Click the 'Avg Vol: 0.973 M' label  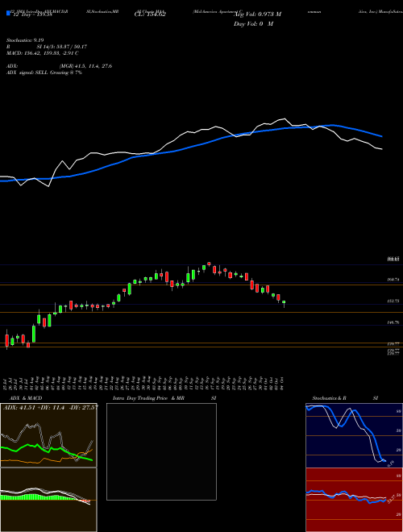click(257, 15)
